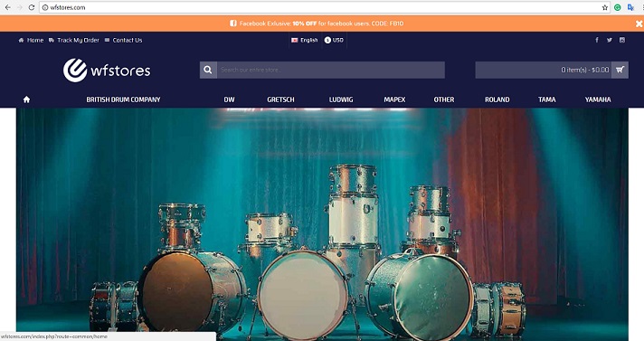Open the Google Translate extension icon
Image resolution: width=644 pixels, height=341 pixels.
pyautogui.click(x=630, y=7)
